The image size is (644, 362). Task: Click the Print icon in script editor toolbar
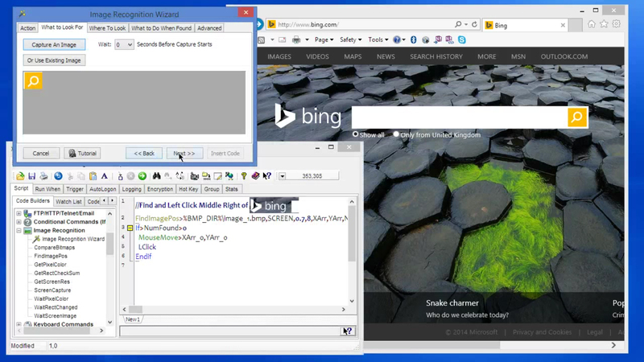[43, 176]
